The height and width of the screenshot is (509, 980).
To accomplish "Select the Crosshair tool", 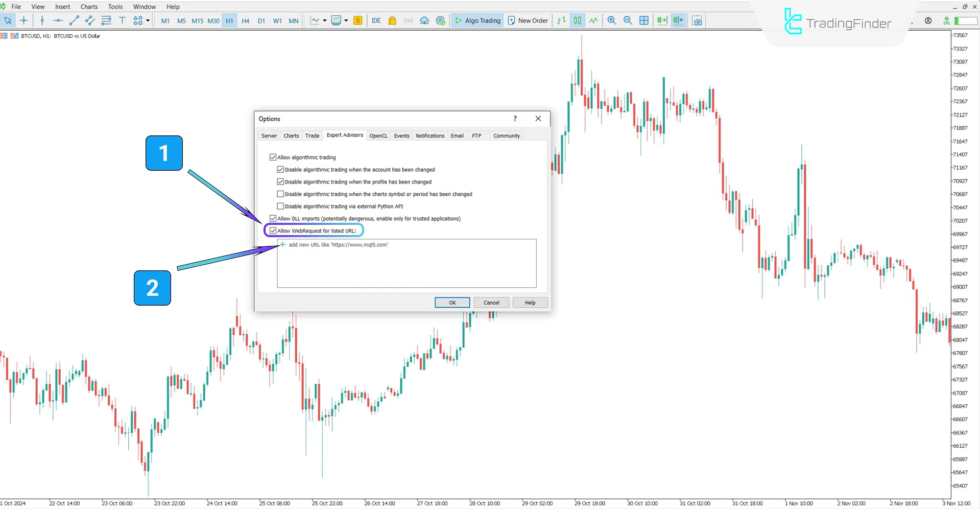I will [24, 20].
